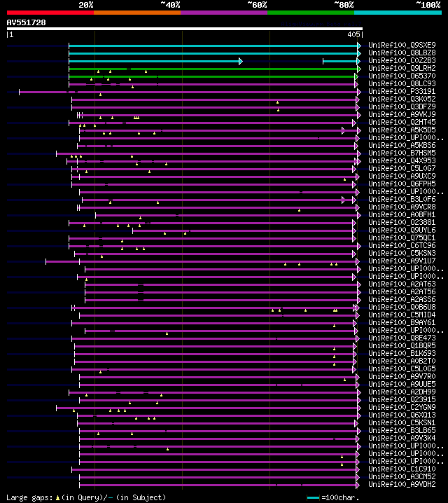448x503 pixels.
Task: Select the UniRef100_A0BFH1 label
Action: (x=402, y=214)
